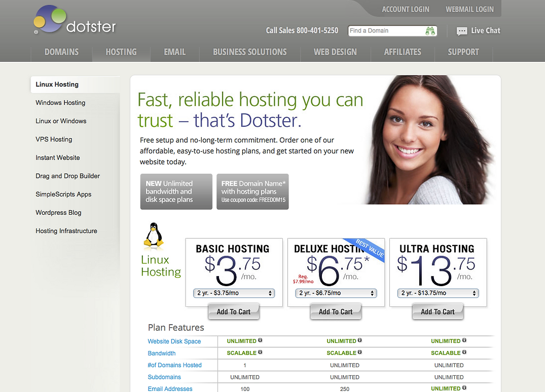Open the Wordpress Blog sidebar link
The image size is (545, 392).
tap(58, 213)
